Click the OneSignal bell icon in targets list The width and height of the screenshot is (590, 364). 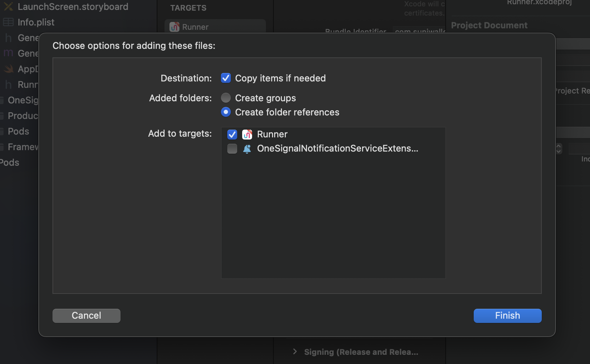(247, 149)
